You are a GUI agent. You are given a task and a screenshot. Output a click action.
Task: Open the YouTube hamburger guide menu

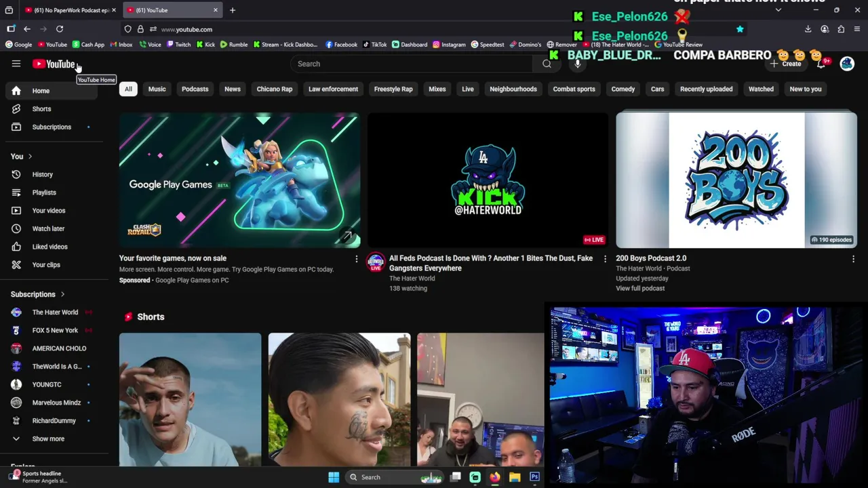tap(16, 64)
